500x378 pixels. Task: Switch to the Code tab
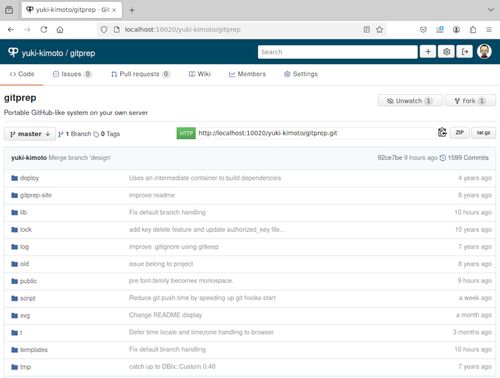(x=22, y=74)
